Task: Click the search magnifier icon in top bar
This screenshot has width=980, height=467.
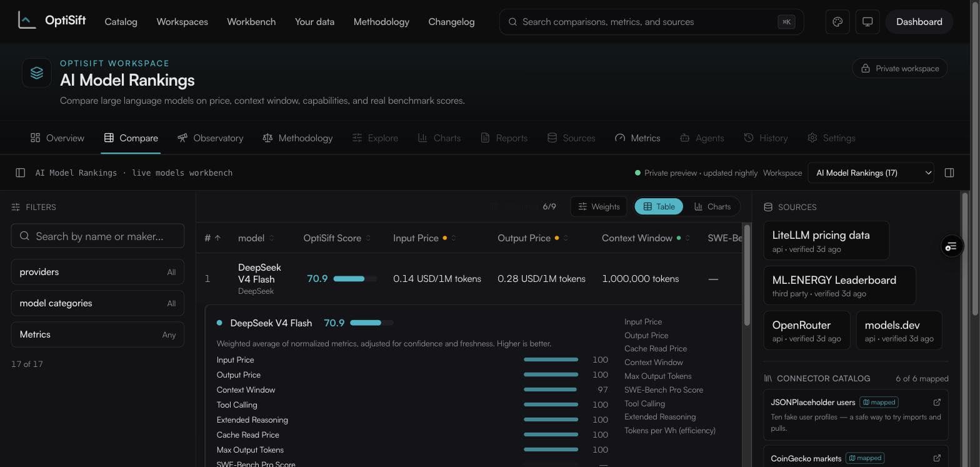Action: (x=512, y=22)
